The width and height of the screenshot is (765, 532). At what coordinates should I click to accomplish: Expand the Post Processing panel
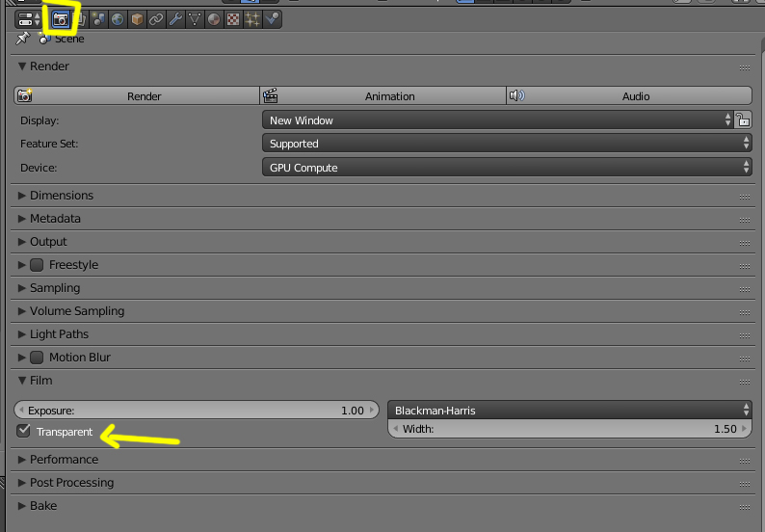click(22, 483)
